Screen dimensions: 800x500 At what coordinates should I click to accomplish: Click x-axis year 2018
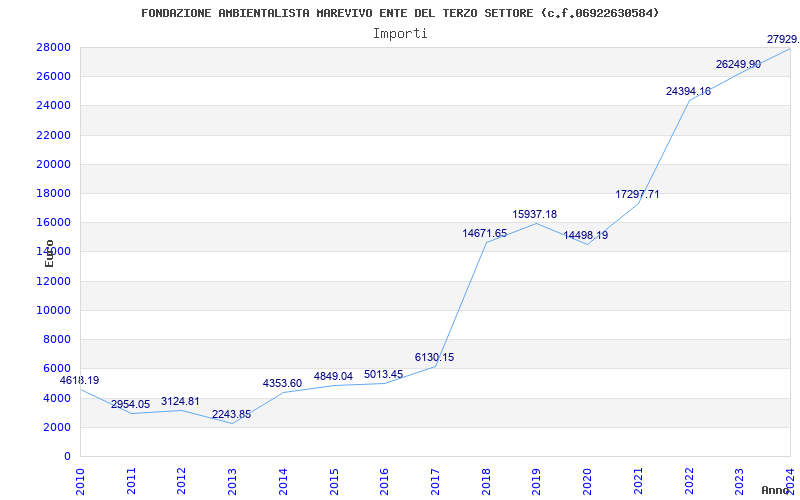(x=486, y=481)
